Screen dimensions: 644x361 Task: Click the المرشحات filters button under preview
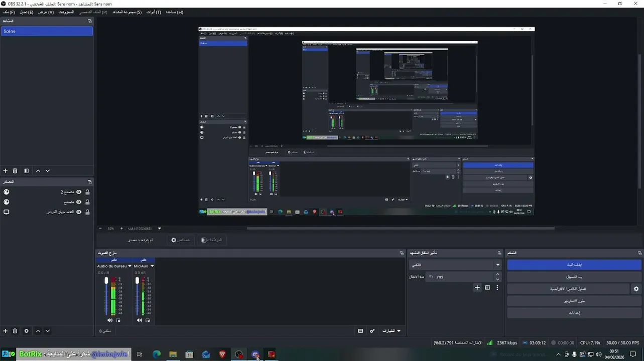pyautogui.click(x=211, y=240)
